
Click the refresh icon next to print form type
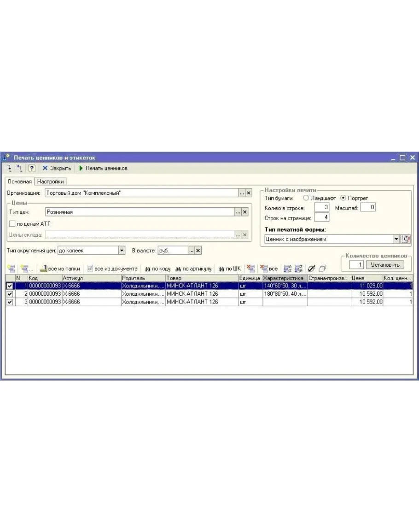click(x=407, y=240)
